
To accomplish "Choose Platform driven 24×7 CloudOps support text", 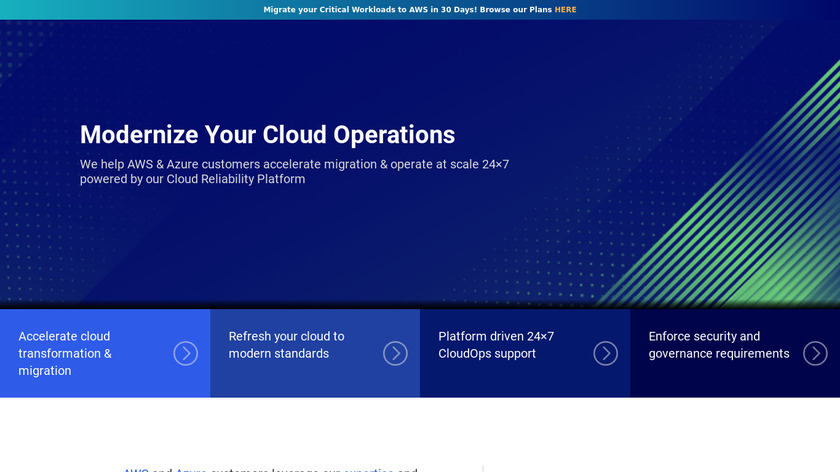I will coord(496,345).
